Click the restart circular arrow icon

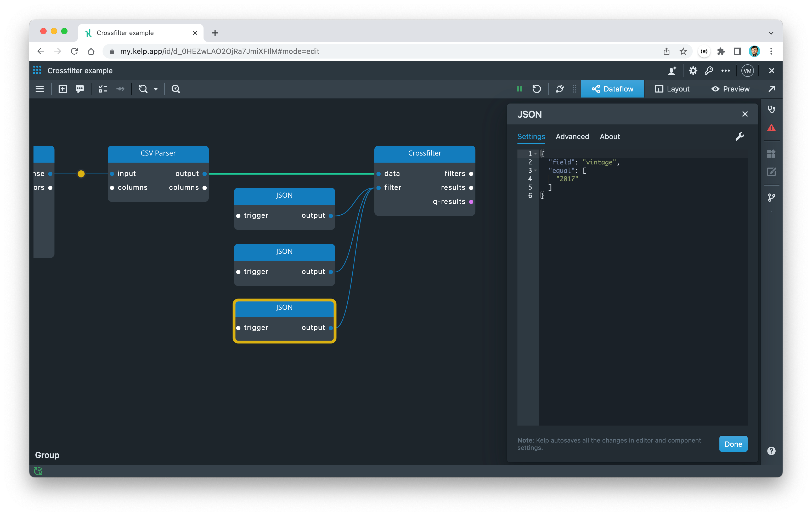point(537,89)
